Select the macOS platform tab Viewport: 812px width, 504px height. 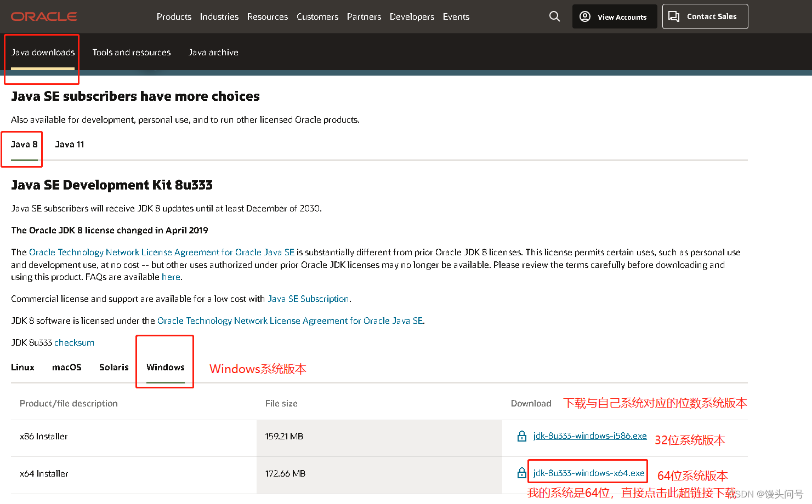tap(67, 367)
